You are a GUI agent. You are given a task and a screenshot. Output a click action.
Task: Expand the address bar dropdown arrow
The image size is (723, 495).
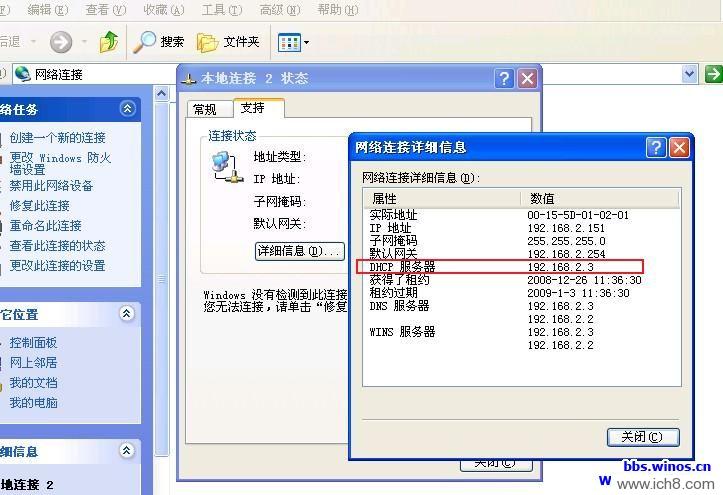[x=689, y=74]
